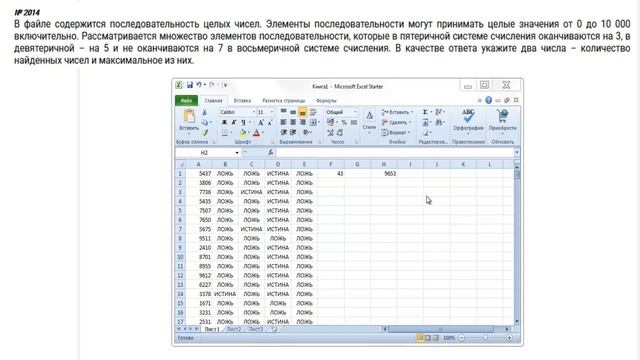Select sheet tab Лист3

[x=256, y=329]
